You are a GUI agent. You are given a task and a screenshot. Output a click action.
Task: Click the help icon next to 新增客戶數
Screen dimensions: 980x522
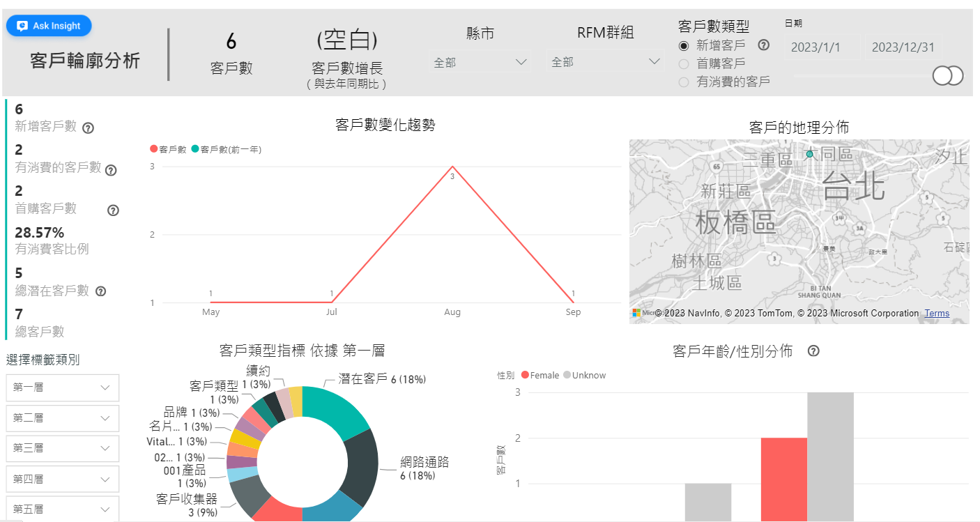coord(88,128)
